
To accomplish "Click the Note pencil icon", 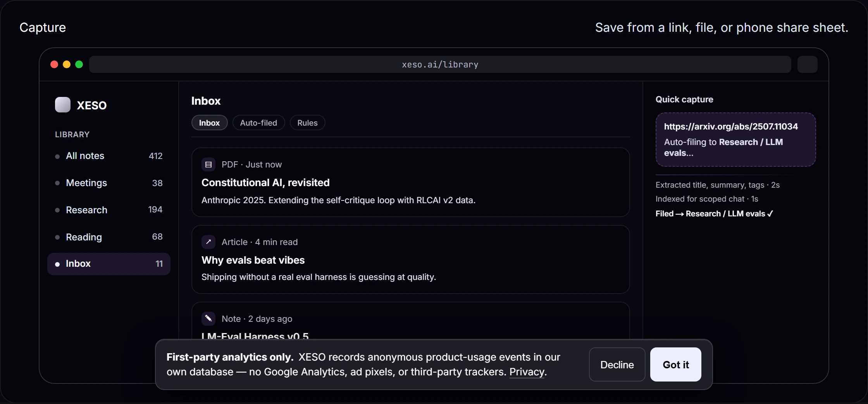I will pyautogui.click(x=208, y=319).
